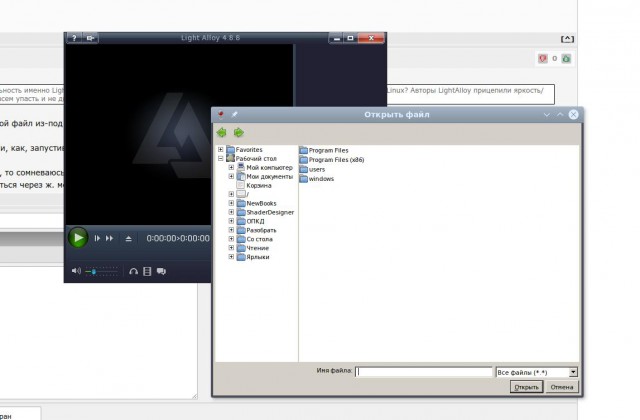This screenshot has height=420, width=640.
Task: Click the Отмена button
Action: click(x=562, y=387)
